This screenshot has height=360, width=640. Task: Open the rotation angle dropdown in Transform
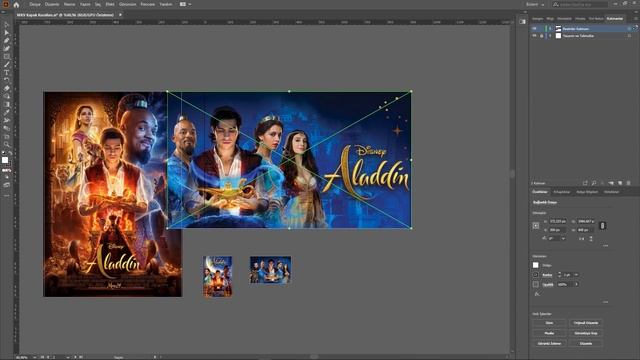[x=563, y=238]
